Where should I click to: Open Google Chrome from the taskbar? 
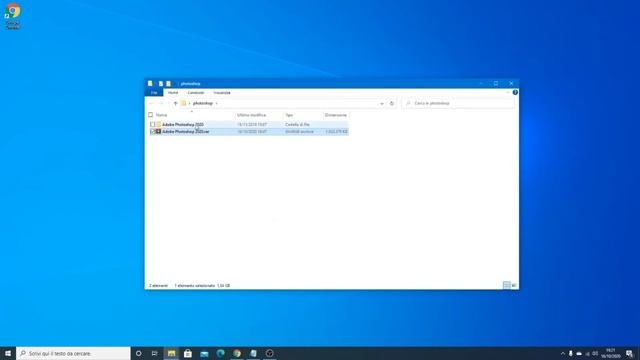click(x=237, y=353)
